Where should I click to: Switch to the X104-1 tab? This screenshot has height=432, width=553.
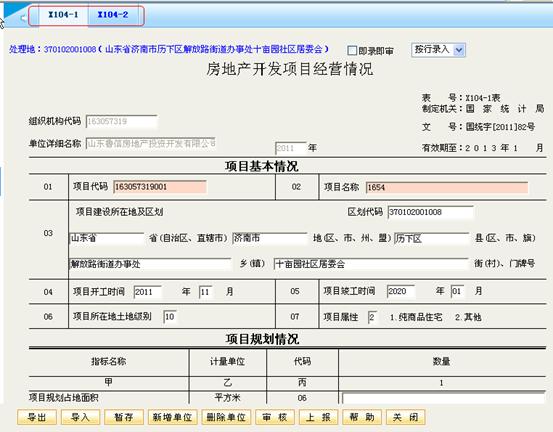(x=63, y=15)
